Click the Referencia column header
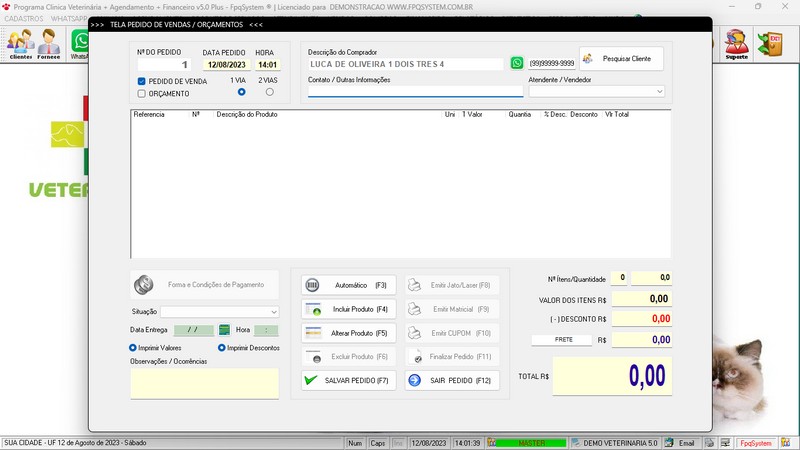The width and height of the screenshot is (800, 450). pos(149,114)
